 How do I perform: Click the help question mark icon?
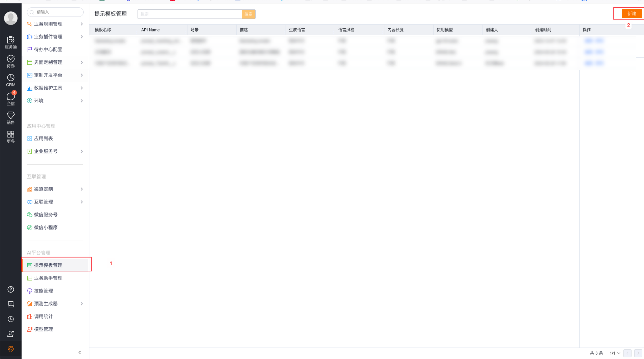coord(11,289)
